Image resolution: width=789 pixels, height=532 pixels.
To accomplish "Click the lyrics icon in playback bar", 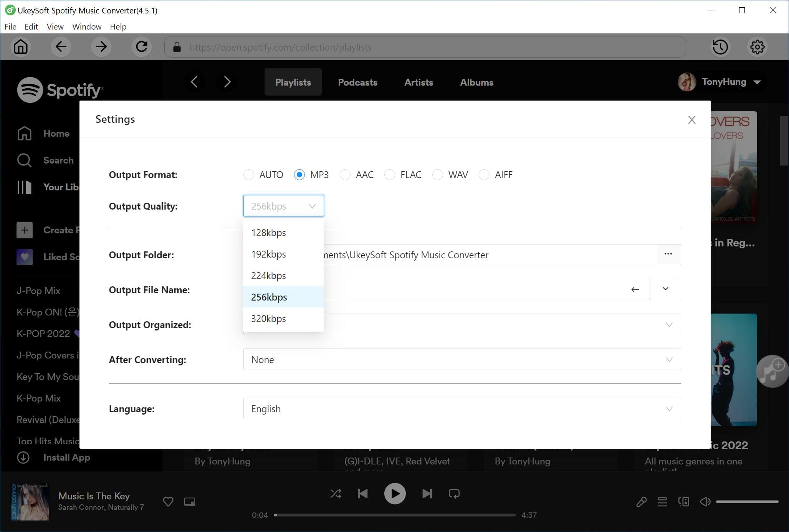I will (640, 502).
